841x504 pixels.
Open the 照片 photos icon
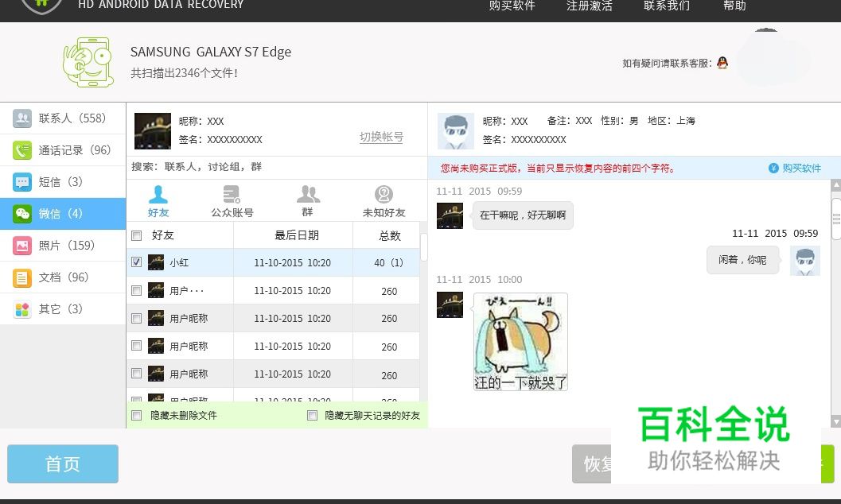point(22,246)
